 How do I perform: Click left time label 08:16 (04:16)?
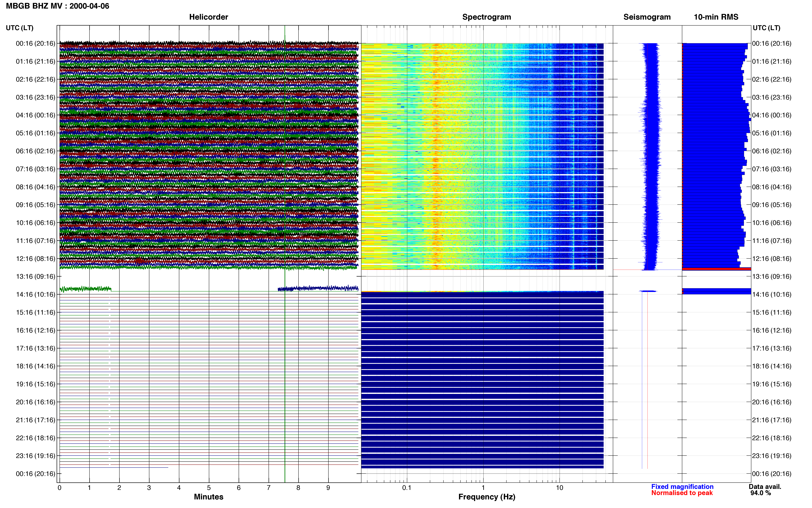pos(36,187)
